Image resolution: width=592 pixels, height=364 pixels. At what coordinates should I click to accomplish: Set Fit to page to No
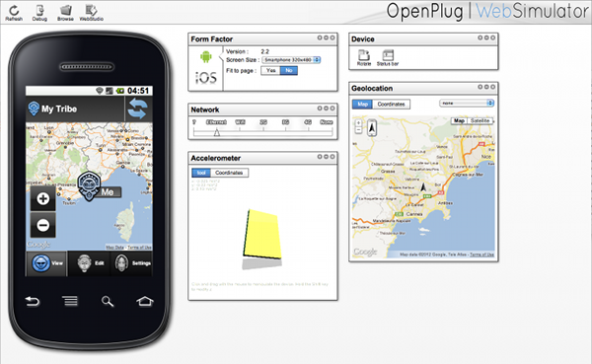point(289,71)
